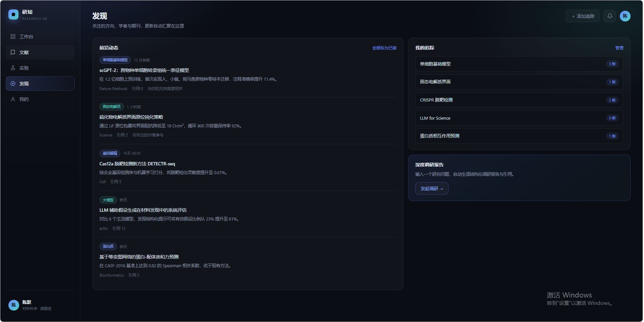Go to the 我的 menu item
This screenshot has width=644, height=322.
pos(40,99)
